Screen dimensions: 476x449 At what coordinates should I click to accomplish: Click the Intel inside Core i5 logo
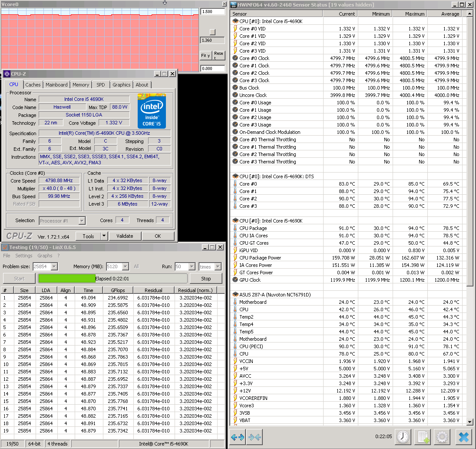coord(152,111)
